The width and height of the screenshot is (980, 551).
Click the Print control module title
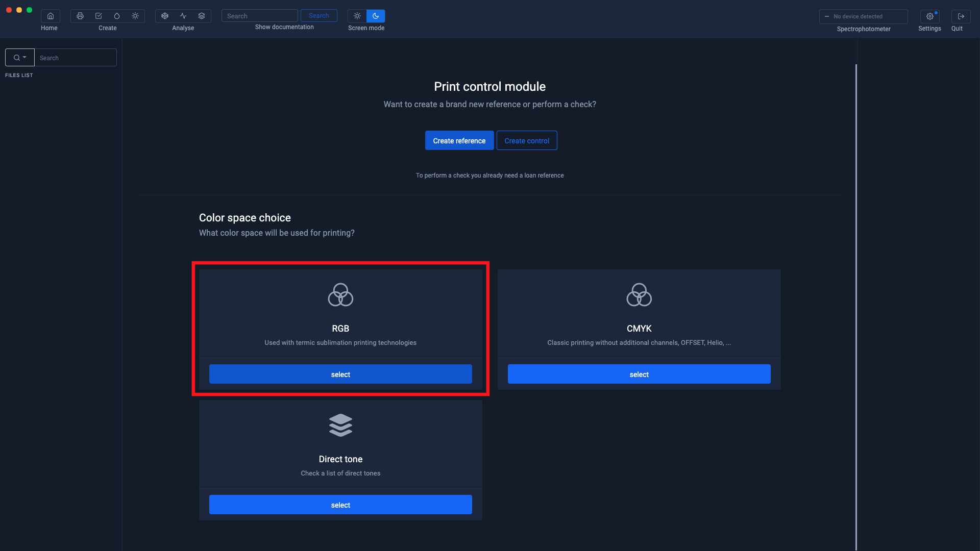coord(490,86)
